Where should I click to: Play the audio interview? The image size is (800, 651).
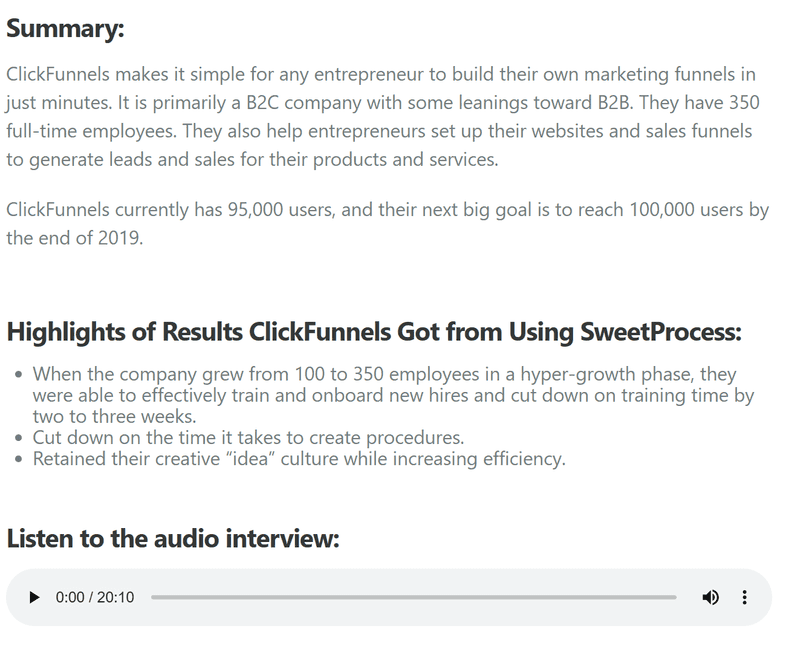click(x=34, y=597)
